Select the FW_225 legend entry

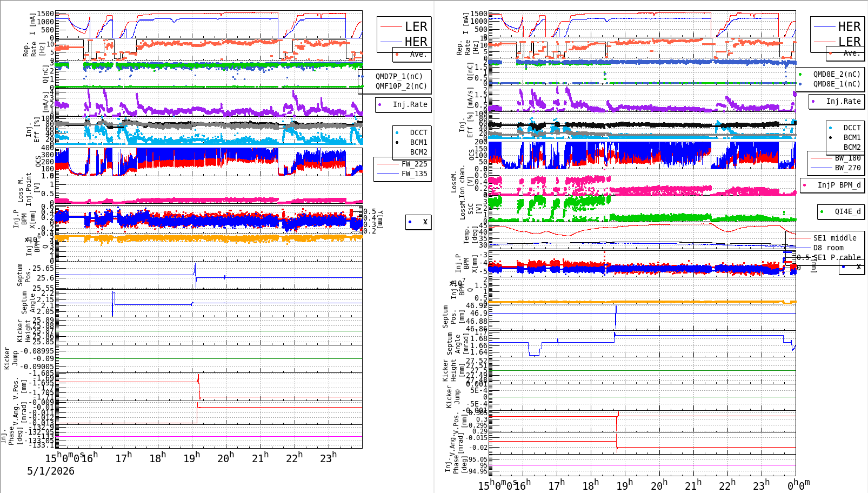pos(403,164)
